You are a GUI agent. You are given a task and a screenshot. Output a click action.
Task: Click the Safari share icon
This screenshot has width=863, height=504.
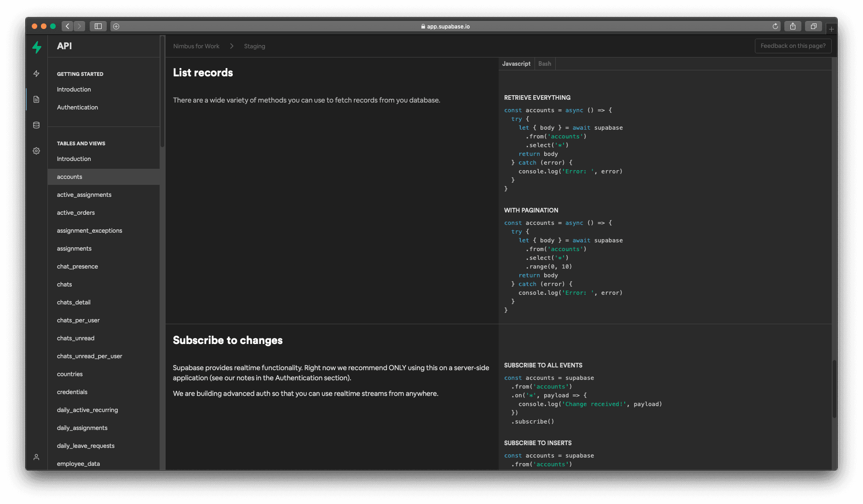coord(793,26)
